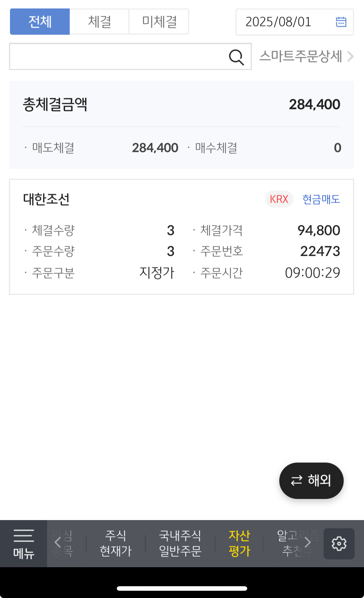Screen dimensions: 364x598
Task: Tap the magnifying glass search icon
Action: point(236,57)
